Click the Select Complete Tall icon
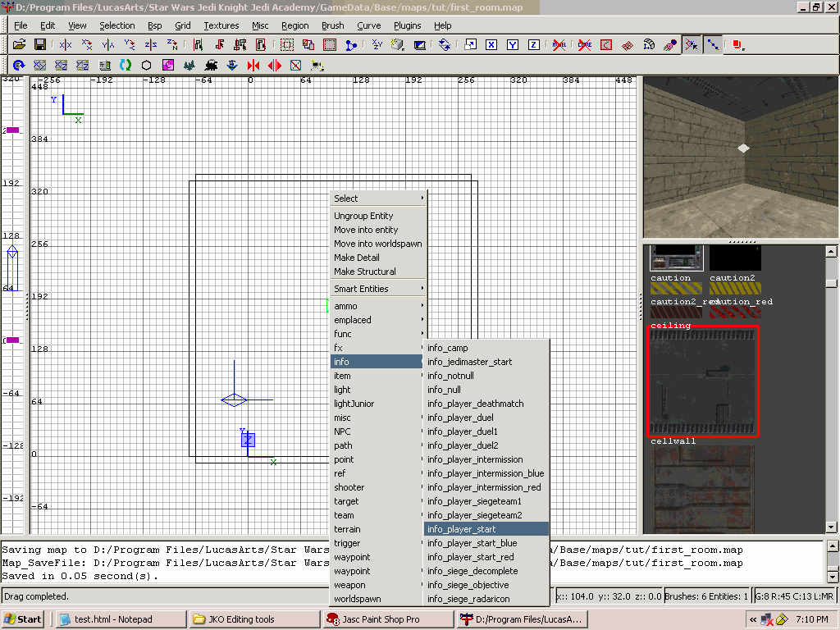Image resolution: width=840 pixels, height=630 pixels. click(x=198, y=45)
